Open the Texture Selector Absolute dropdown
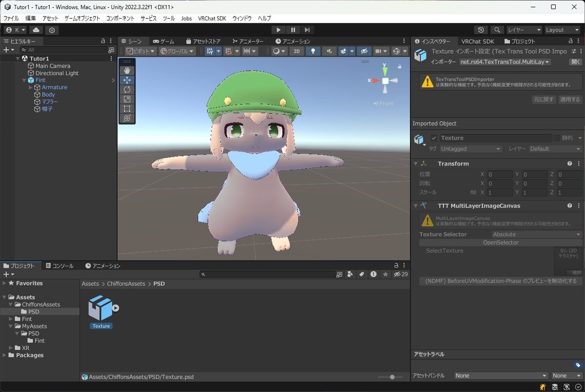The image size is (585, 392). coord(537,235)
